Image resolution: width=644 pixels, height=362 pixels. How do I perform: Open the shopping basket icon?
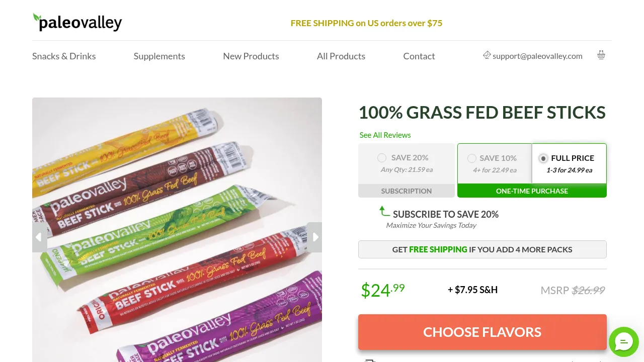(x=601, y=55)
